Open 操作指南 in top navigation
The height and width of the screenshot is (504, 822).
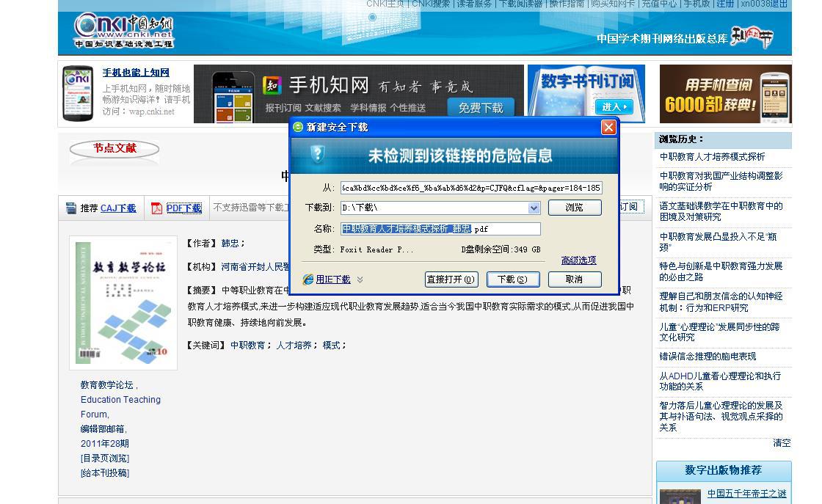pos(567,4)
